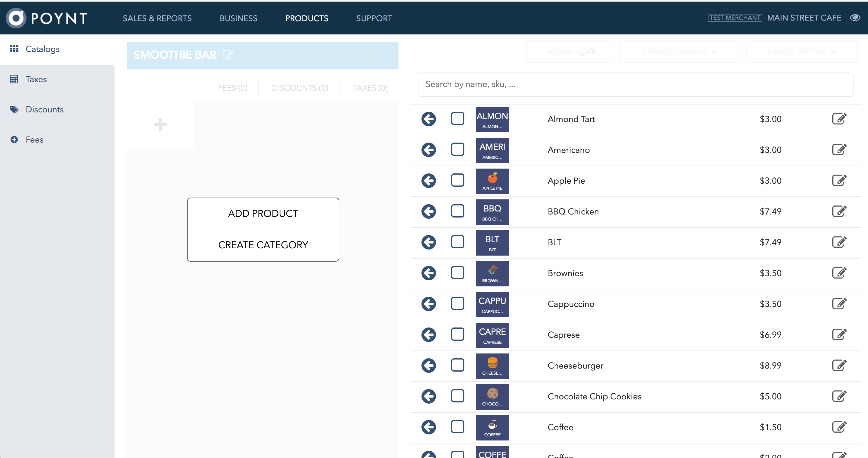Click the Create Category button
This screenshot has width=868, height=458.
(x=263, y=244)
